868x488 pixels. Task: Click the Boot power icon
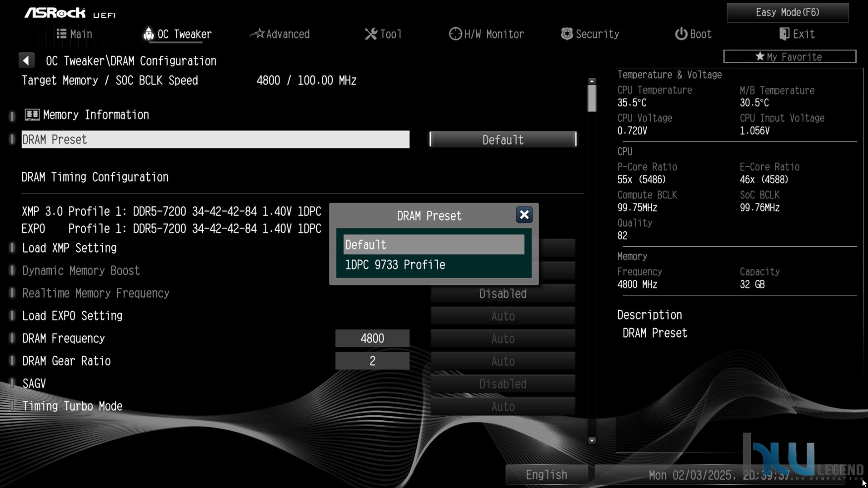[x=681, y=34]
